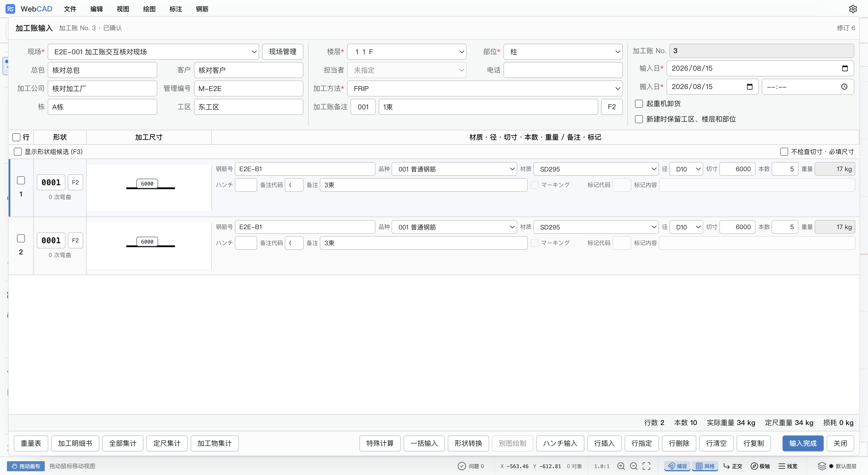This screenshot has width=868, height=475.
Task: Open clock picker for 搬入 time
Action: pyautogui.click(x=844, y=87)
